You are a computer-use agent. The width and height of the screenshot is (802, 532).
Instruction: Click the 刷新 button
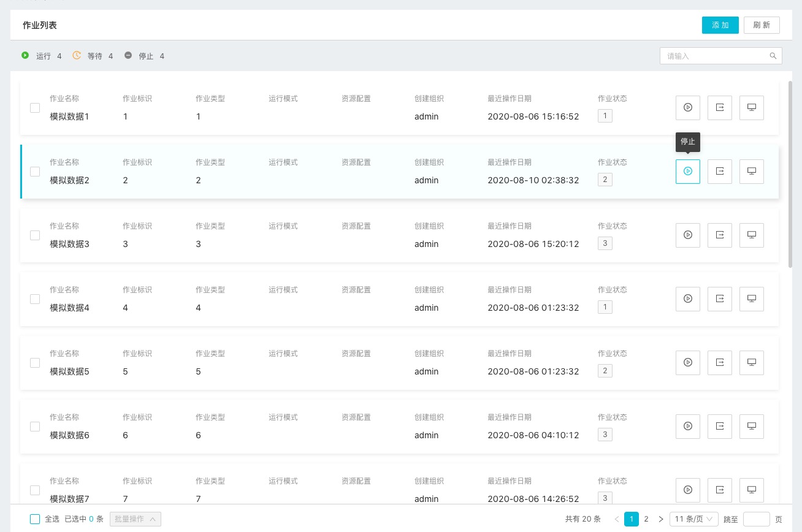pos(762,25)
